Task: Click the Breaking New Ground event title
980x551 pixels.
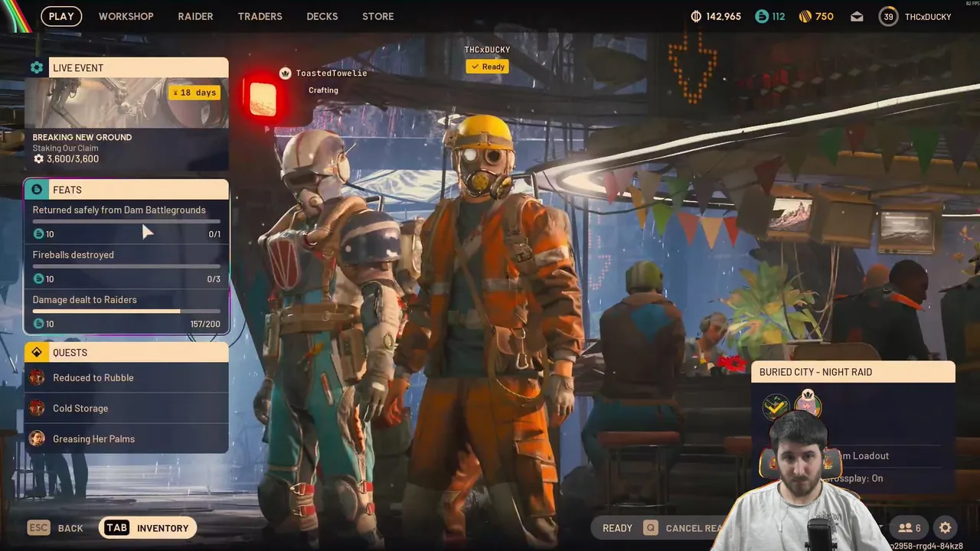Action: point(82,137)
